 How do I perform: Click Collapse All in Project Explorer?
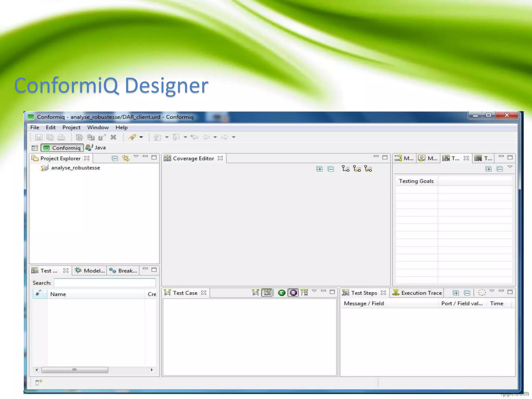[115, 158]
